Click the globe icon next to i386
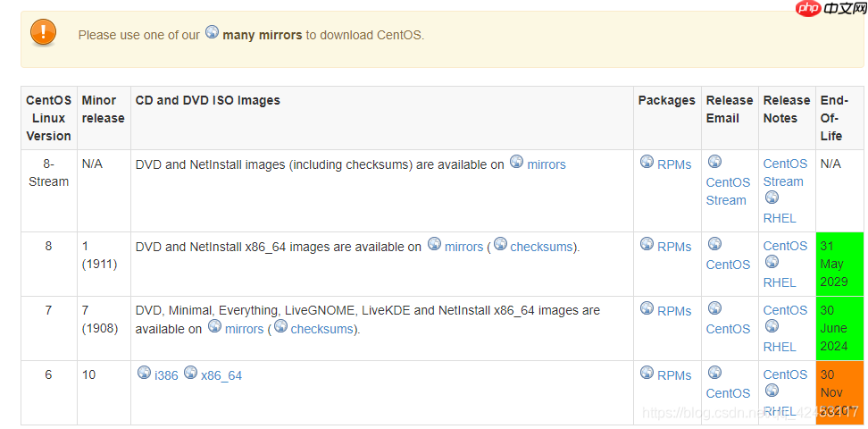Viewport: 868px width, 429px height. [x=144, y=373]
